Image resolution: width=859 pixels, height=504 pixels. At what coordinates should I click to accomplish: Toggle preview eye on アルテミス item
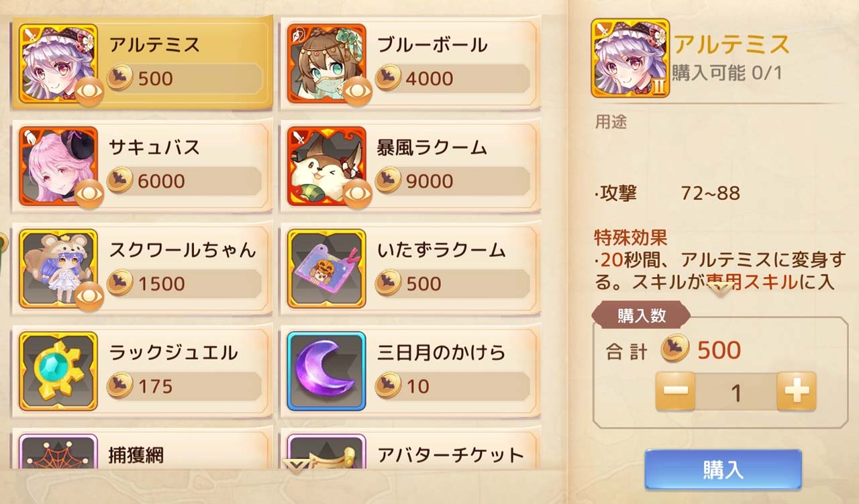click(89, 91)
